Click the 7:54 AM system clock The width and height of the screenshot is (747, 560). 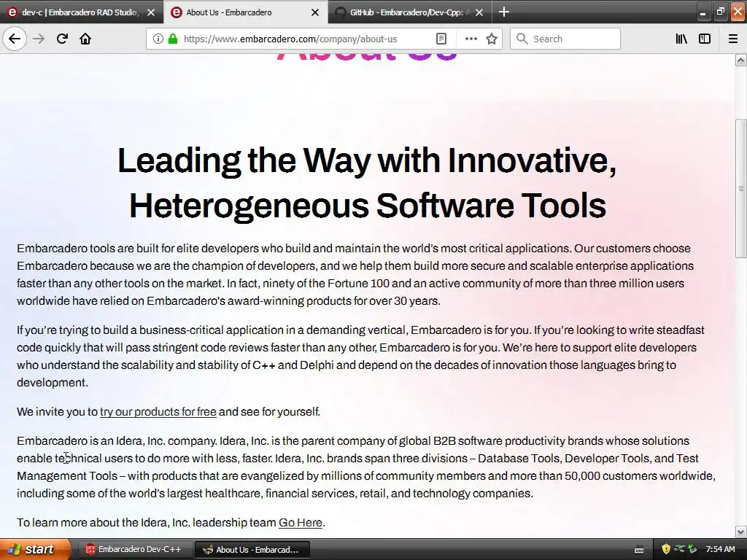point(720,550)
